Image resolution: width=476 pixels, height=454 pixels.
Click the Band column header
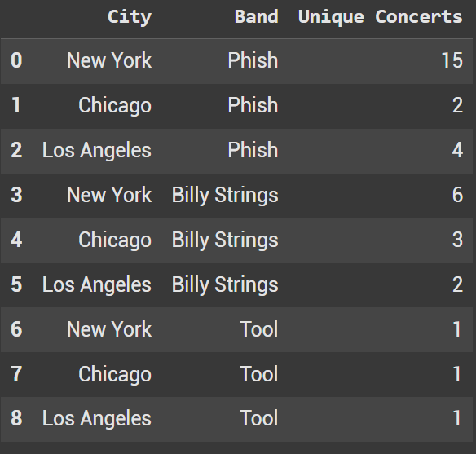(x=257, y=16)
